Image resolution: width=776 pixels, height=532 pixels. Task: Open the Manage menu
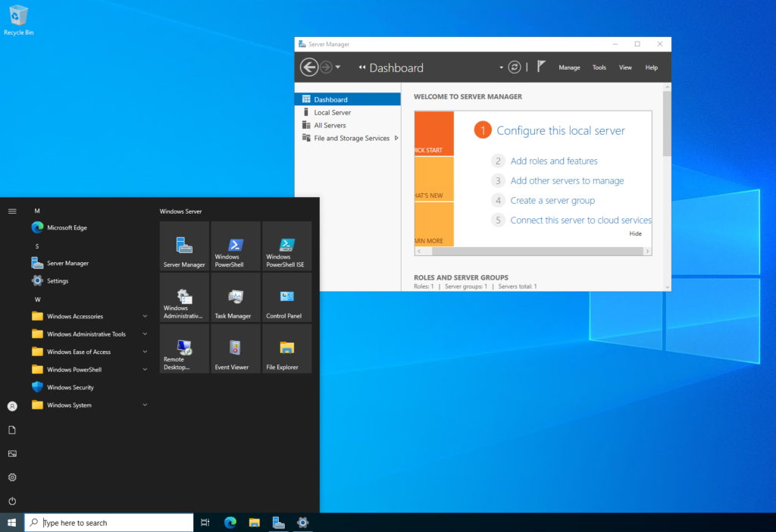click(569, 67)
